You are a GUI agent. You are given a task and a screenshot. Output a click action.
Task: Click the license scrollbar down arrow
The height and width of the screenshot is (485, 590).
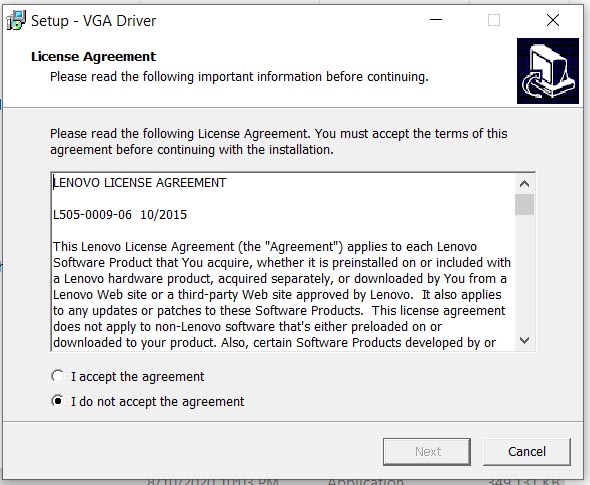coord(525,341)
